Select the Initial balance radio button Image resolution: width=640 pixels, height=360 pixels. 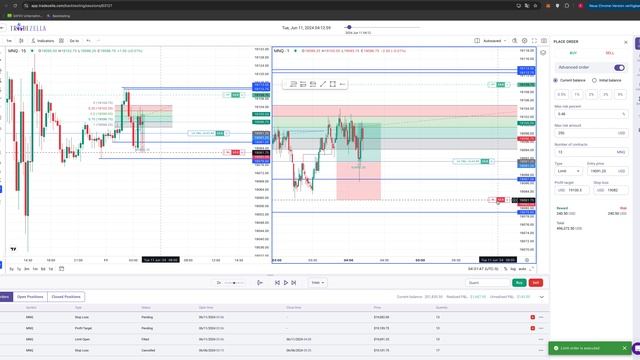coord(594,80)
